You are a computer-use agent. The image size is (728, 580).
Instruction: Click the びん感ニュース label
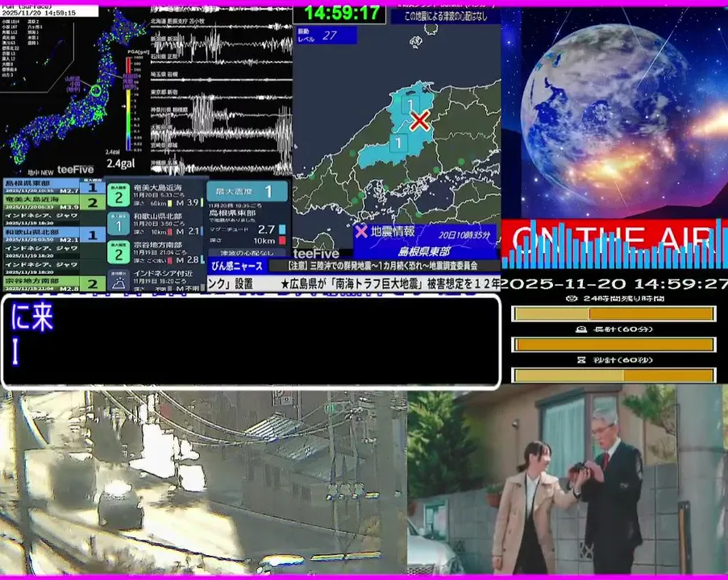pyautogui.click(x=237, y=266)
